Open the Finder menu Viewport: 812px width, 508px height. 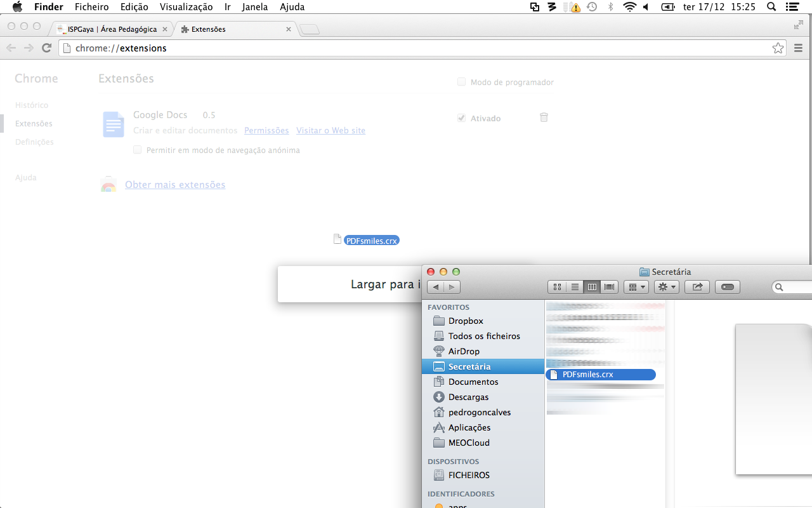[x=49, y=7]
